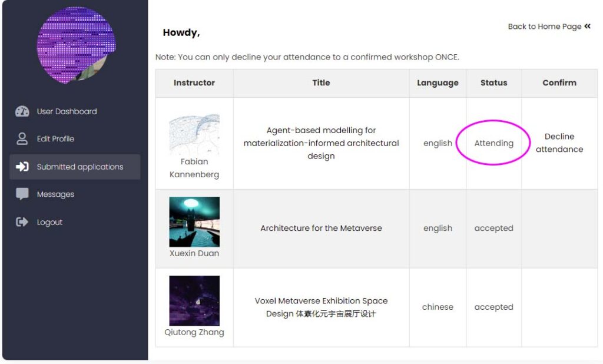This screenshot has width=603, height=364.
Task: Click the Status column header
Action: click(x=494, y=82)
